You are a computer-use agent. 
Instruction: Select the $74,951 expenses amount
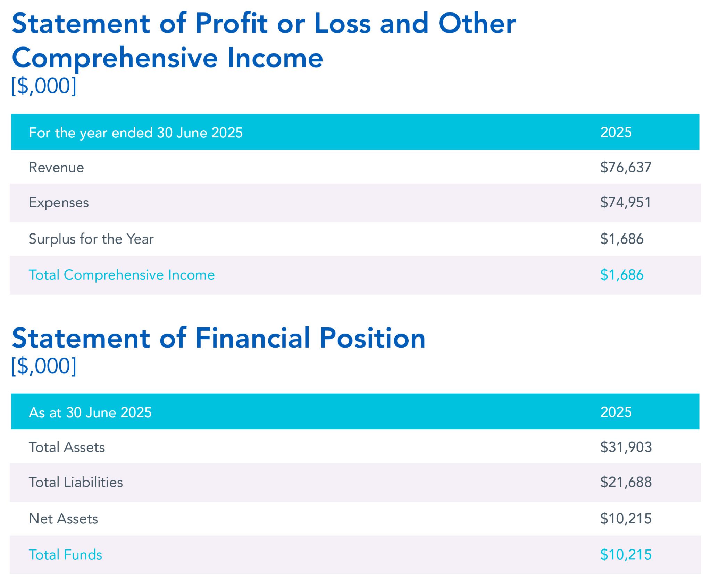tap(625, 203)
